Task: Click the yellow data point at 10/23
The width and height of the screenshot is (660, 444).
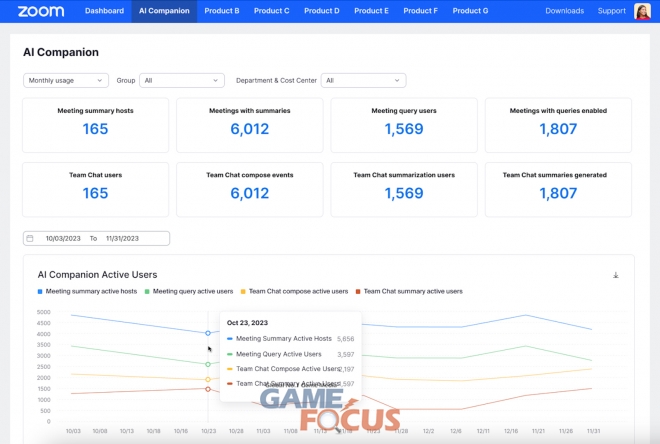Action: click(208, 379)
